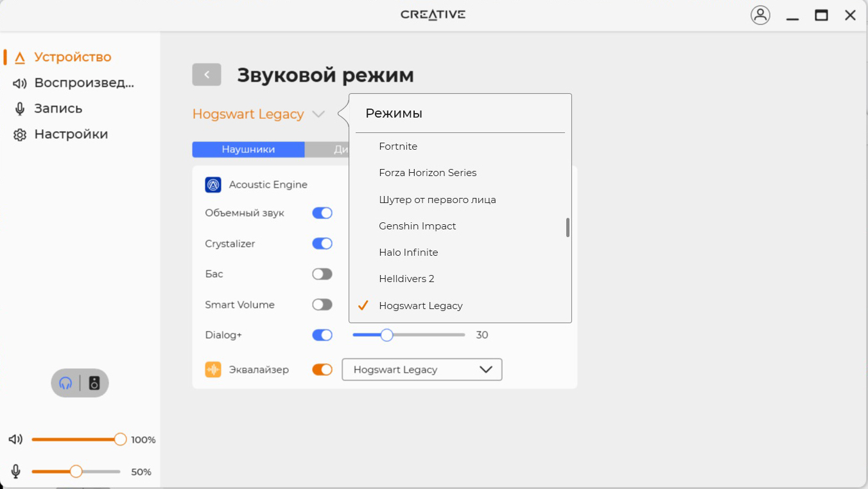Click the Settings gear icon in sidebar
Viewport: 868px width, 489px height.
(20, 135)
